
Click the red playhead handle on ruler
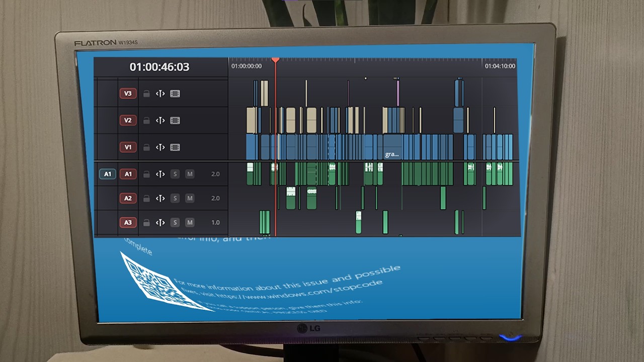[x=275, y=60]
